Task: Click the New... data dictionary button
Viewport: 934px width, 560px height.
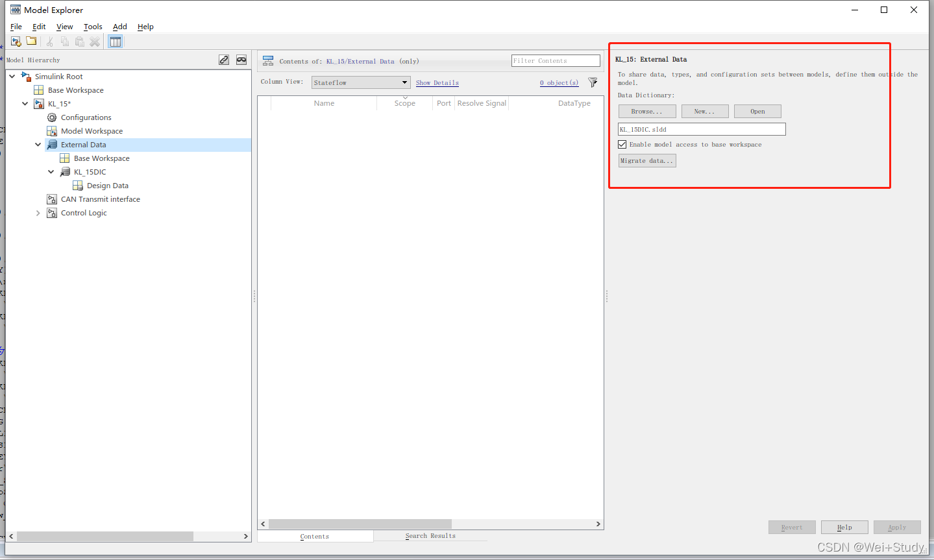Action: click(705, 112)
